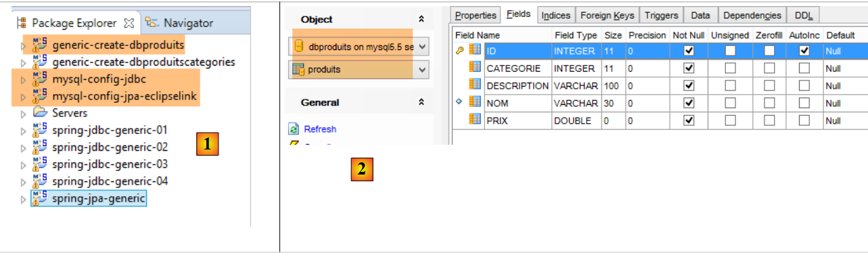Select the DESCRIPTION field row
This screenshot has height=253, width=868.
coord(660,85)
